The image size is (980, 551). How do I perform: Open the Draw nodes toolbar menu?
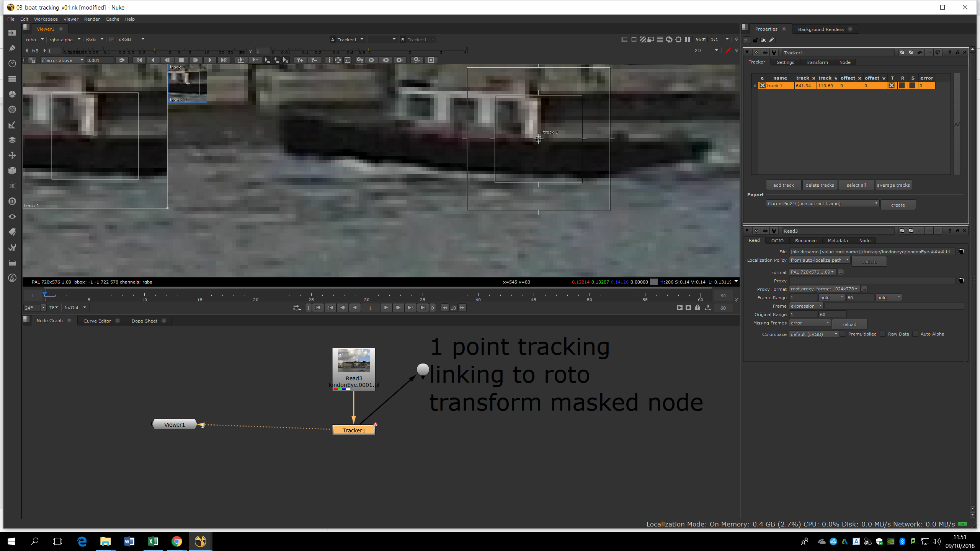coord(12,48)
